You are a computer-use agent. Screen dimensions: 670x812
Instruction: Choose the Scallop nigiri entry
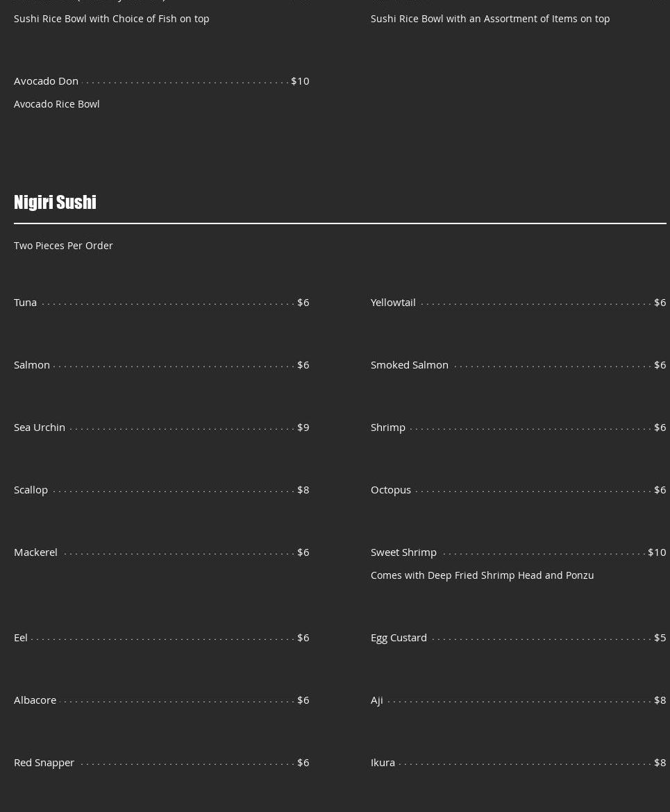point(31,489)
